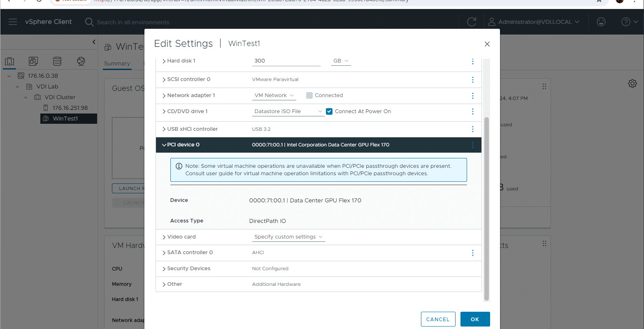
Task: Expand the Hard disk 1 row
Action: 164,61
